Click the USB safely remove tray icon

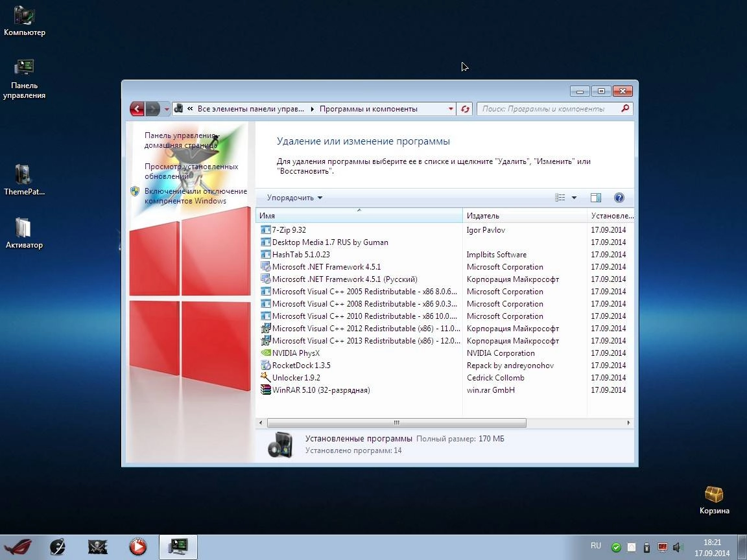647,546
